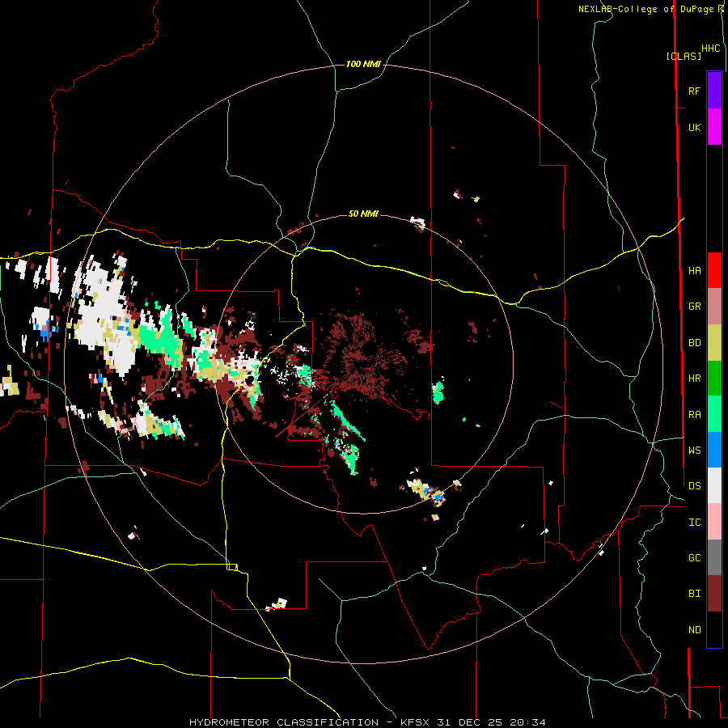The width and height of the screenshot is (728, 728).
Task: Click the brown BI color swatch
Action: pos(714,594)
